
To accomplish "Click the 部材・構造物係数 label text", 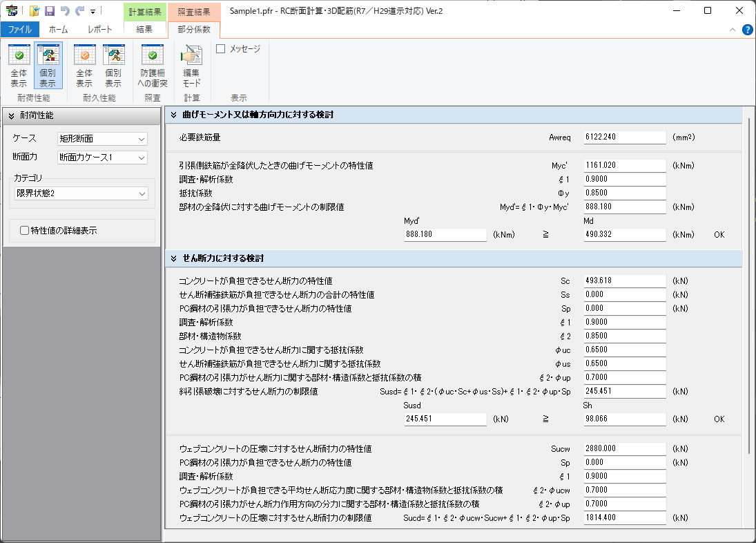I will pyautogui.click(x=210, y=336).
